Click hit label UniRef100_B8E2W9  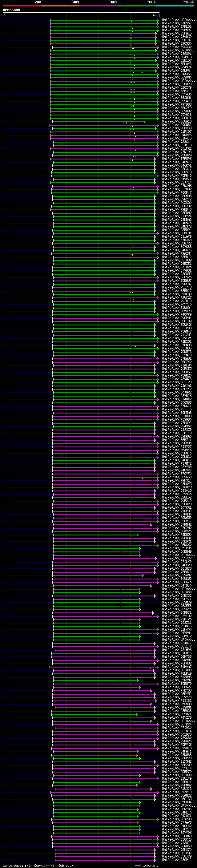[177, 765]
